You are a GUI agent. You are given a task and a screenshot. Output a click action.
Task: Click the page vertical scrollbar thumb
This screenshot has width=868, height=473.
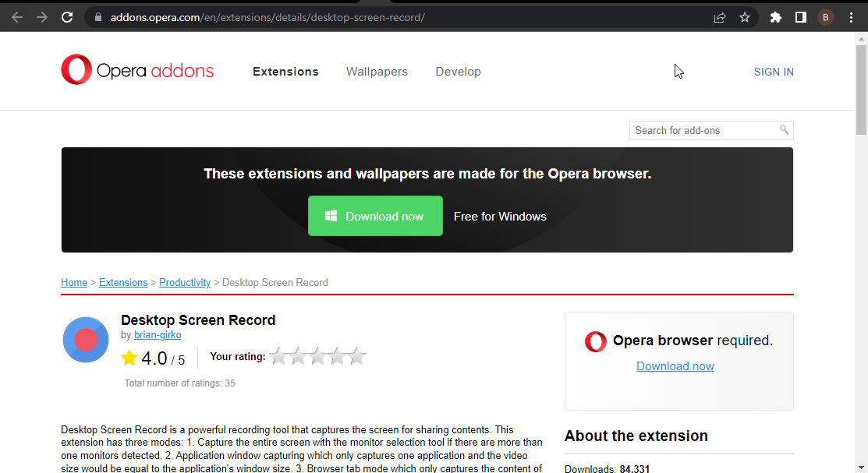point(861,90)
